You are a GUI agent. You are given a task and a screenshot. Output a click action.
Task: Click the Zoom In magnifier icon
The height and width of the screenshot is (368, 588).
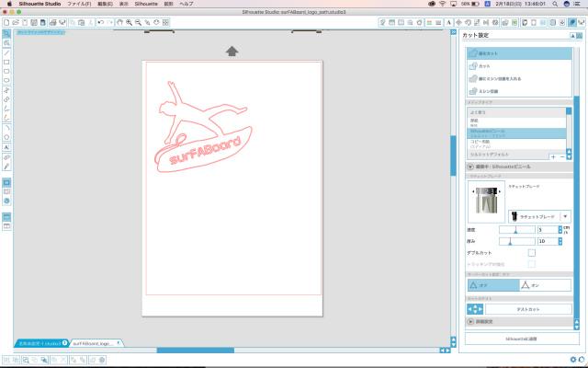tap(129, 22)
